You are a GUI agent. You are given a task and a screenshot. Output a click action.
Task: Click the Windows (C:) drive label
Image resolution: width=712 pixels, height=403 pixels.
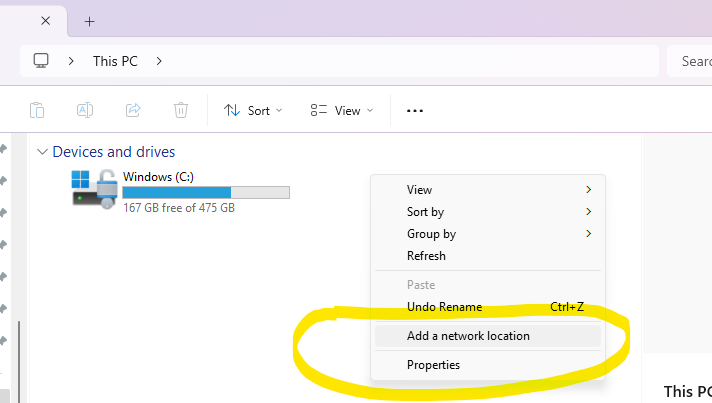pyautogui.click(x=158, y=177)
